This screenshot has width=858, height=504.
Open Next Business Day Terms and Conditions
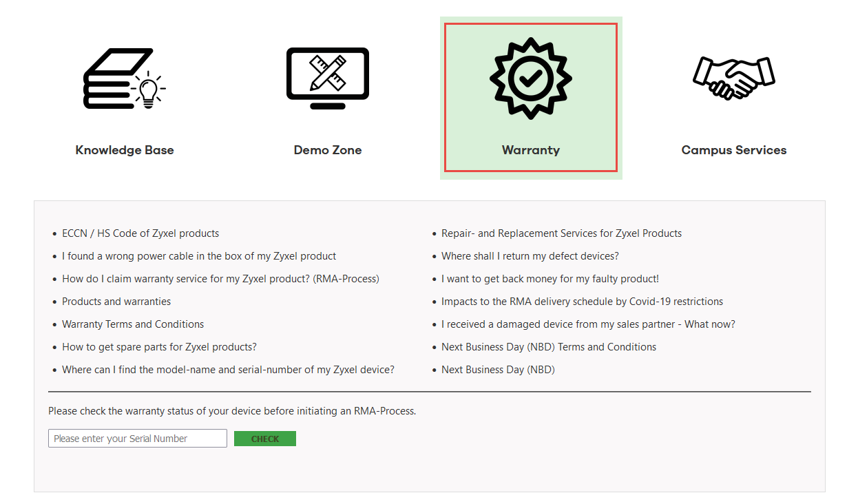(549, 347)
